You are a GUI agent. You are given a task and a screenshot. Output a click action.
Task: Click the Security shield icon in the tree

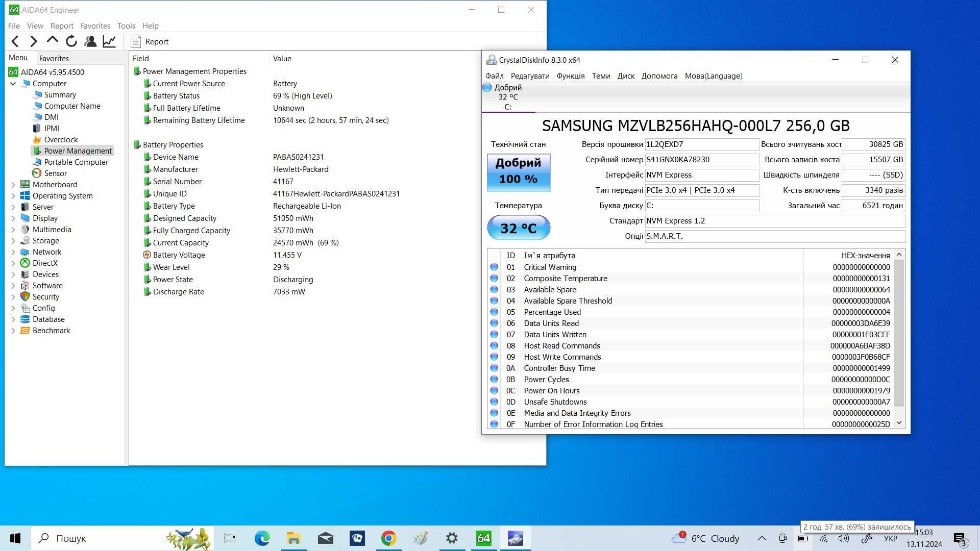pos(25,297)
